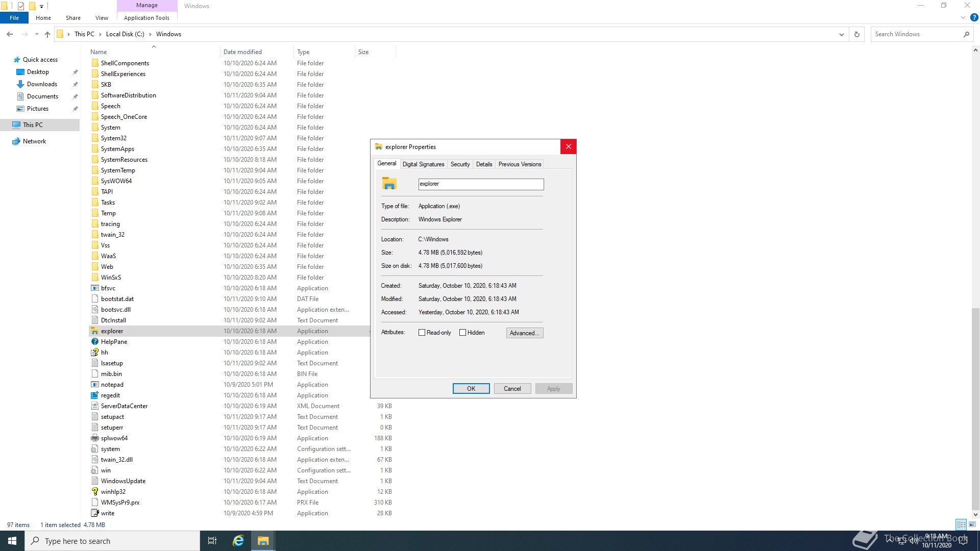Screen dimensions: 980x551
Task: Switch to the Previous Versions tab
Action: coord(520,164)
